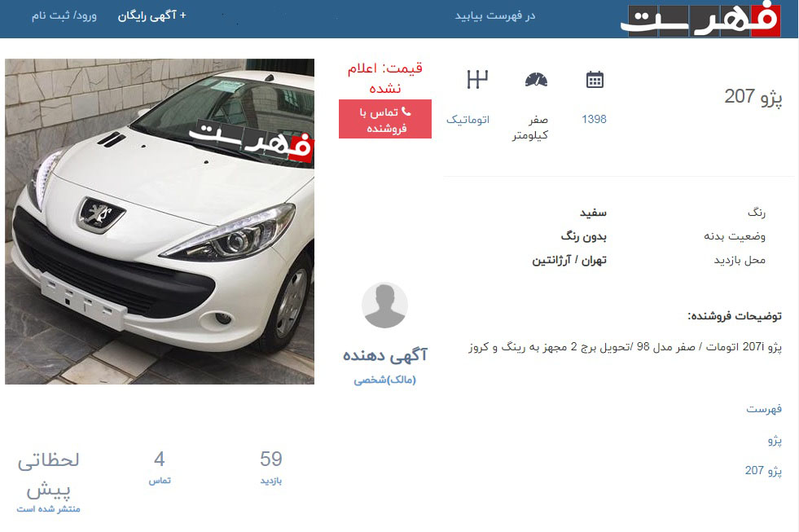Open the 'ورود/ ثبت نام' login link

pos(64,15)
